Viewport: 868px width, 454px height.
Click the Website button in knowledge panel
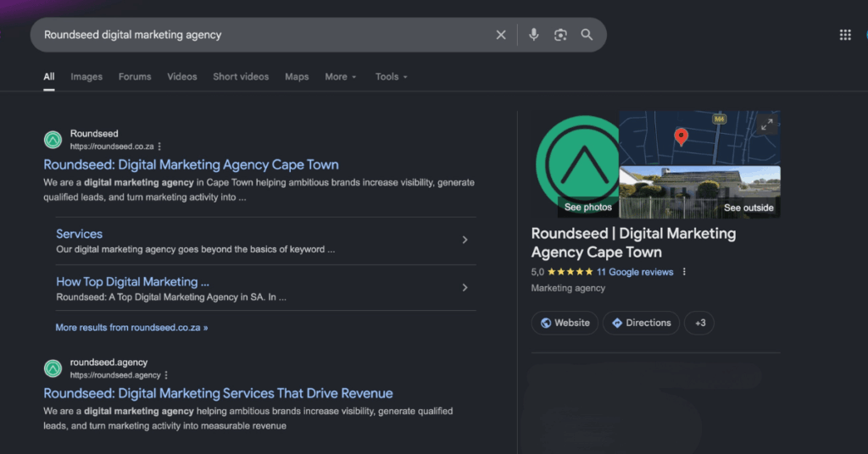[x=565, y=323]
